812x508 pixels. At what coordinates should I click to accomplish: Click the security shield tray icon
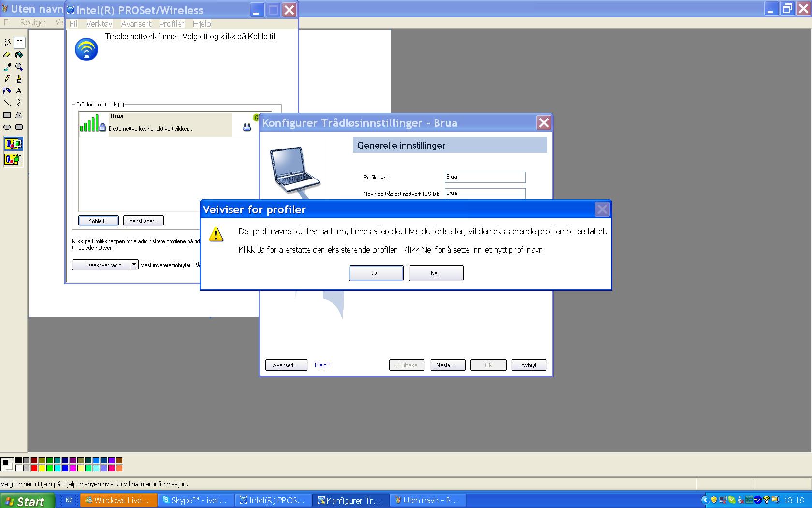714,500
